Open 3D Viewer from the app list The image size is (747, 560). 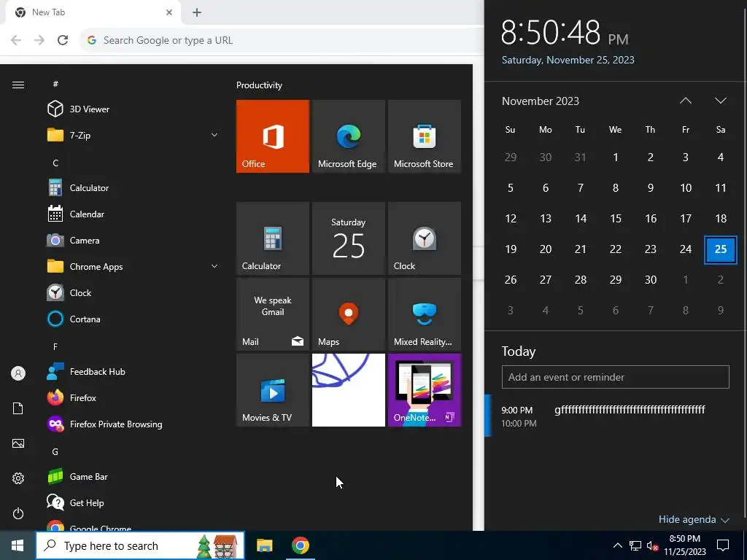tap(133, 109)
